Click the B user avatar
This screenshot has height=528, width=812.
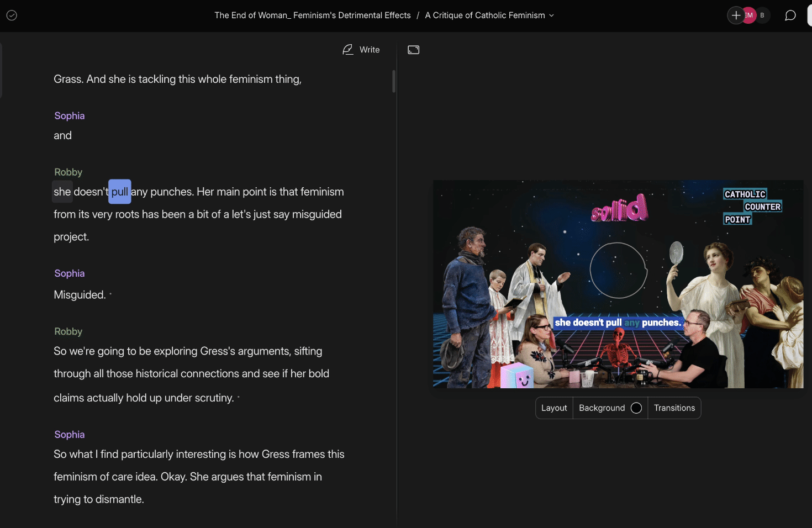click(x=762, y=15)
